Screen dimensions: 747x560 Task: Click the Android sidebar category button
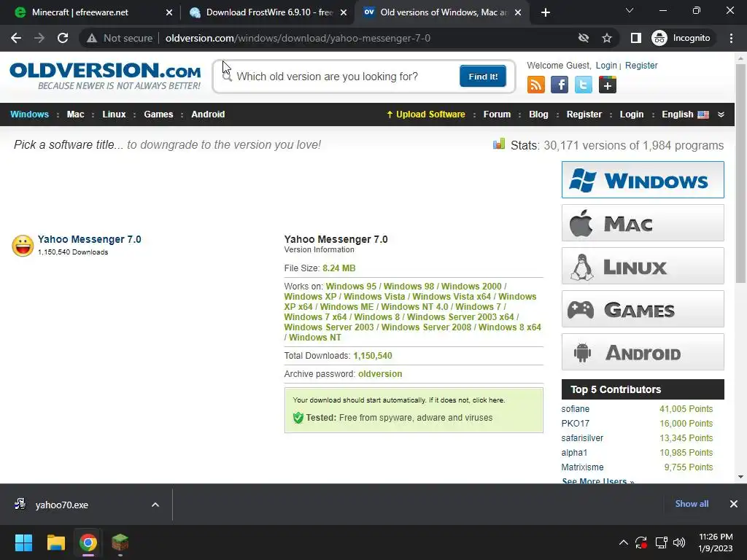click(643, 352)
